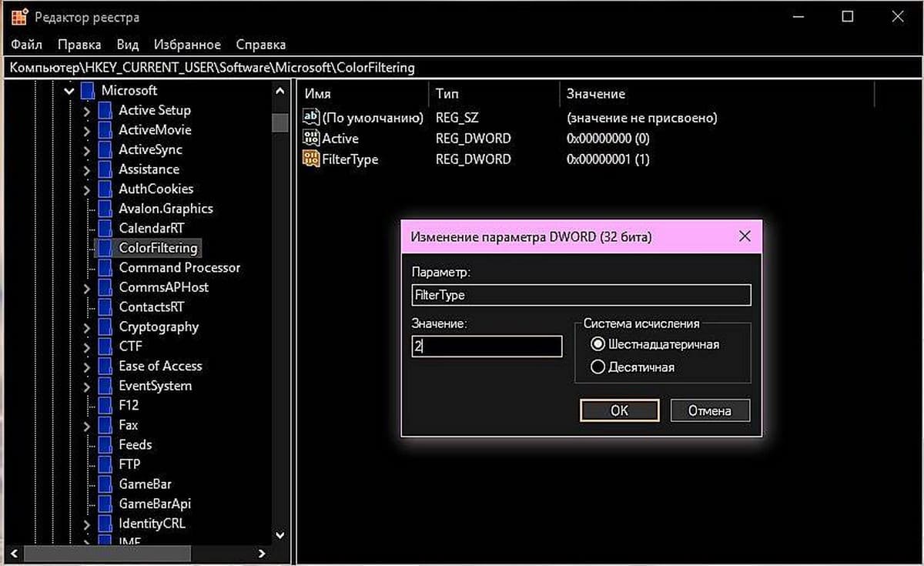Click the Параметр name field FilterType
The width and height of the screenshot is (924, 566).
(581, 295)
